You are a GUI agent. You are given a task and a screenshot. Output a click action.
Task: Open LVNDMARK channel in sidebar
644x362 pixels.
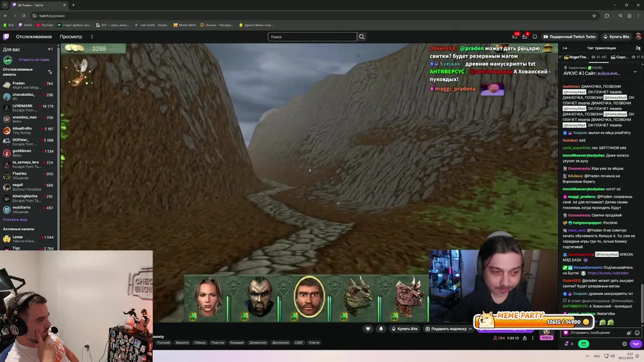tap(29, 108)
